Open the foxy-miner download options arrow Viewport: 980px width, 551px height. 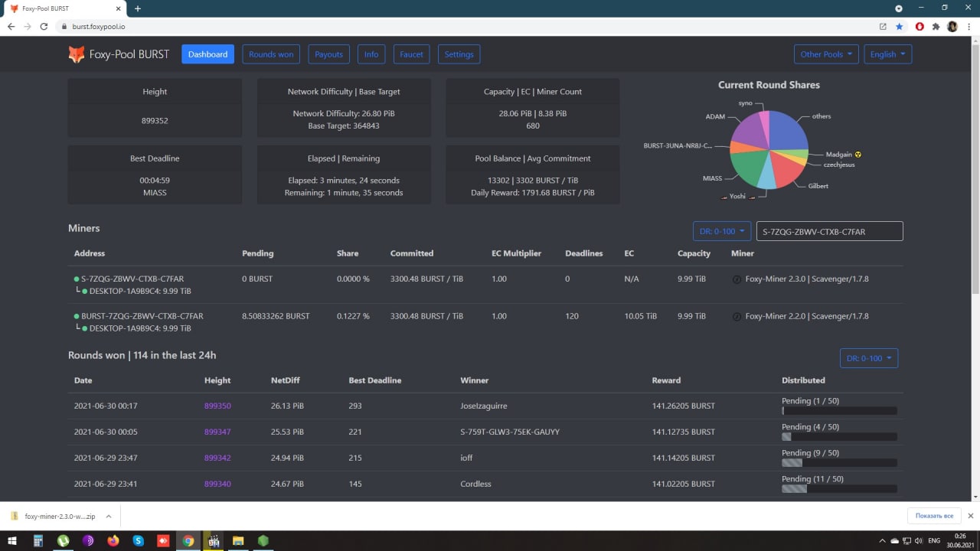(x=109, y=517)
